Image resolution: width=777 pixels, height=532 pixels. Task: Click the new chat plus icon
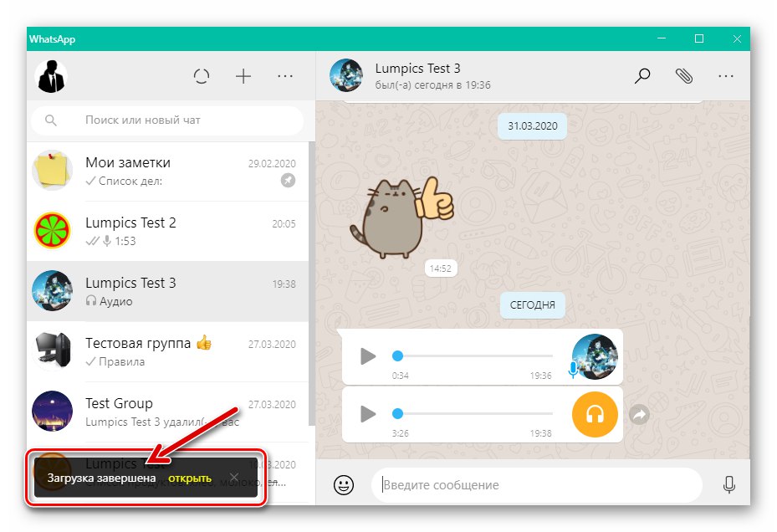pyautogui.click(x=243, y=75)
